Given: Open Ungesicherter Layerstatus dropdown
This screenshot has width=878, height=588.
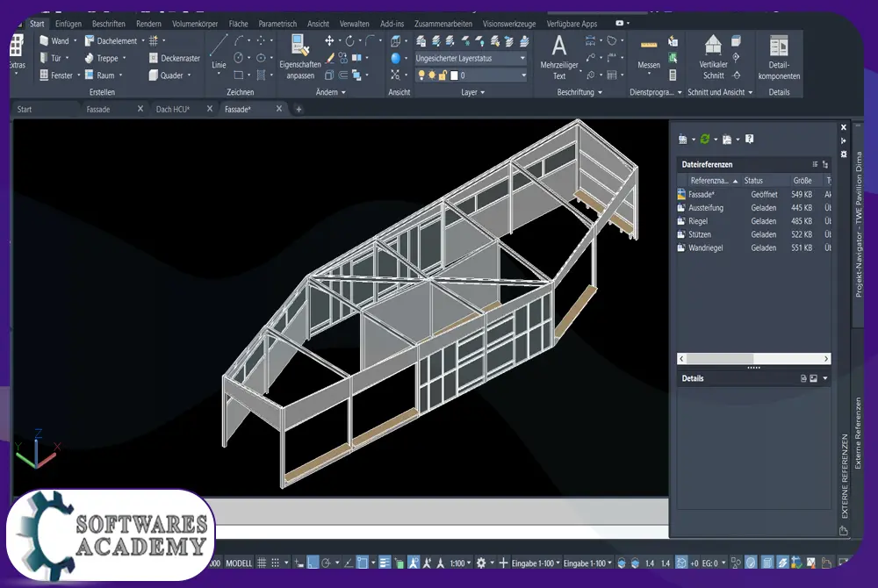Looking at the screenshot, I should (471, 58).
